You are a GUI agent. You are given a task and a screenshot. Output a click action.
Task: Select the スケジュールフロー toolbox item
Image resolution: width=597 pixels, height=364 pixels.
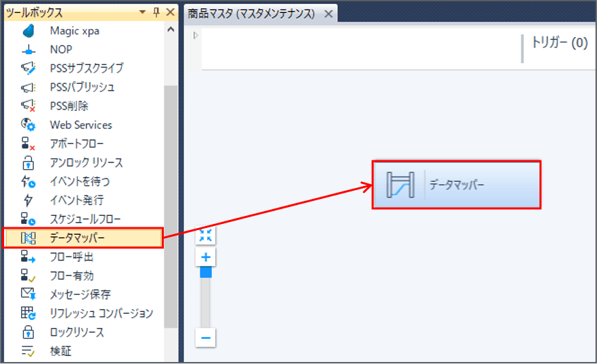tap(85, 219)
